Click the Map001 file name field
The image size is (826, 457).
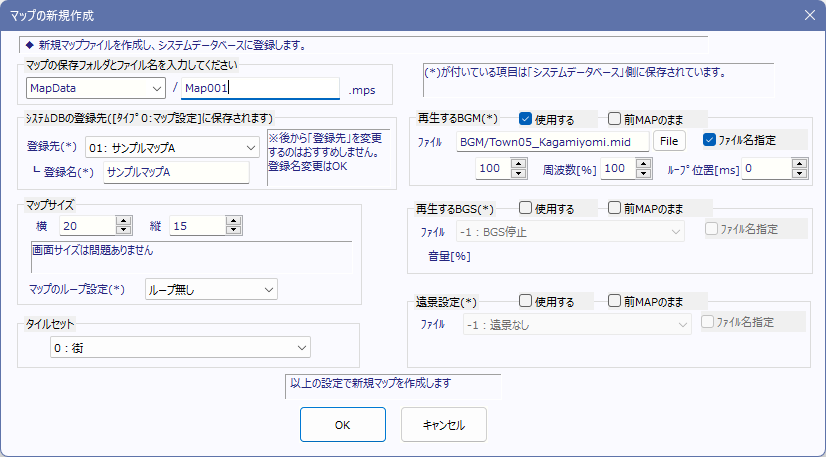click(x=260, y=89)
